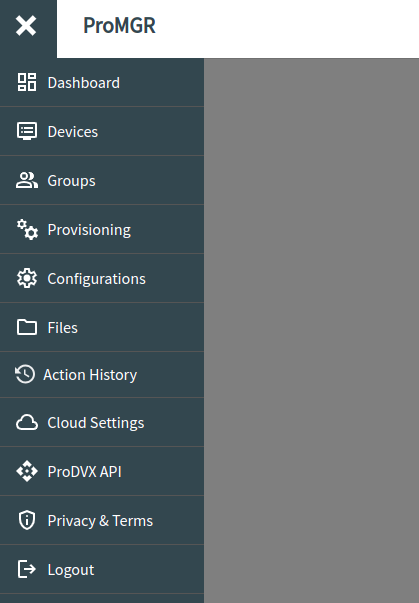The image size is (419, 603).
Task: Open the Dashboard menu item
Action: 102,82
